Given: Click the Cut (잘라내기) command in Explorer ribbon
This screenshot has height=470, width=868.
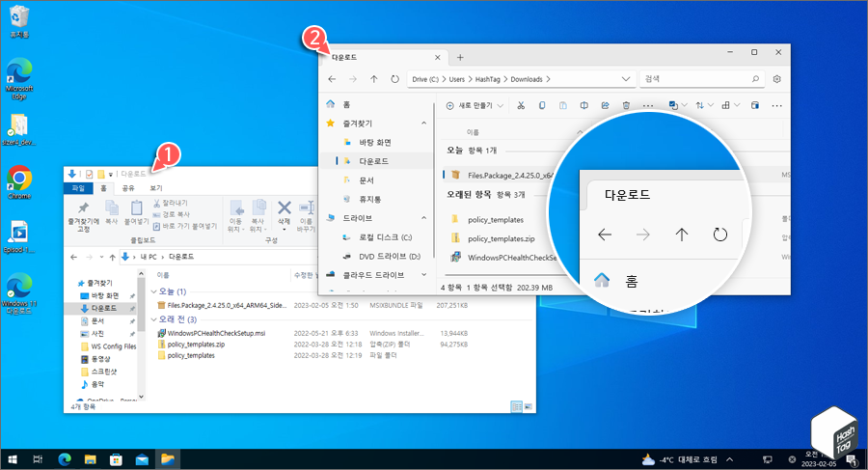Looking at the screenshot, I should tap(171, 203).
